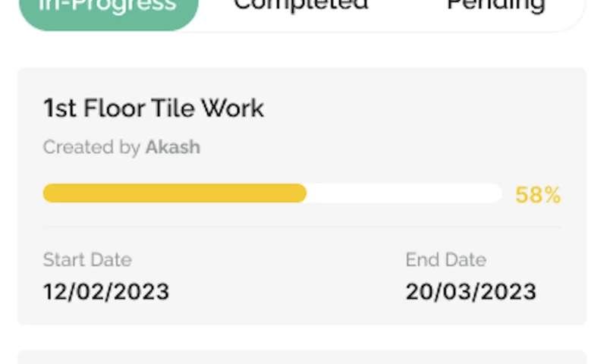The image size is (607, 364).
Task: Select the end date 20/03/2023
Action: point(470,291)
